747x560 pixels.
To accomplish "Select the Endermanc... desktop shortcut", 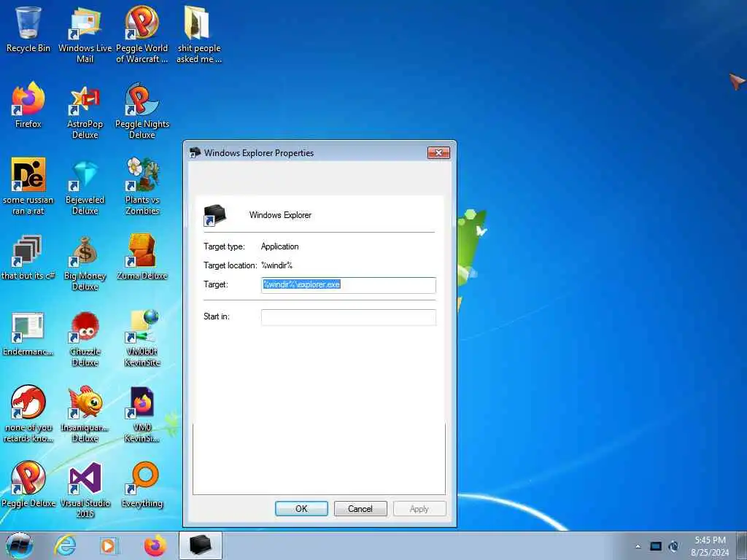I will pyautogui.click(x=28, y=333).
